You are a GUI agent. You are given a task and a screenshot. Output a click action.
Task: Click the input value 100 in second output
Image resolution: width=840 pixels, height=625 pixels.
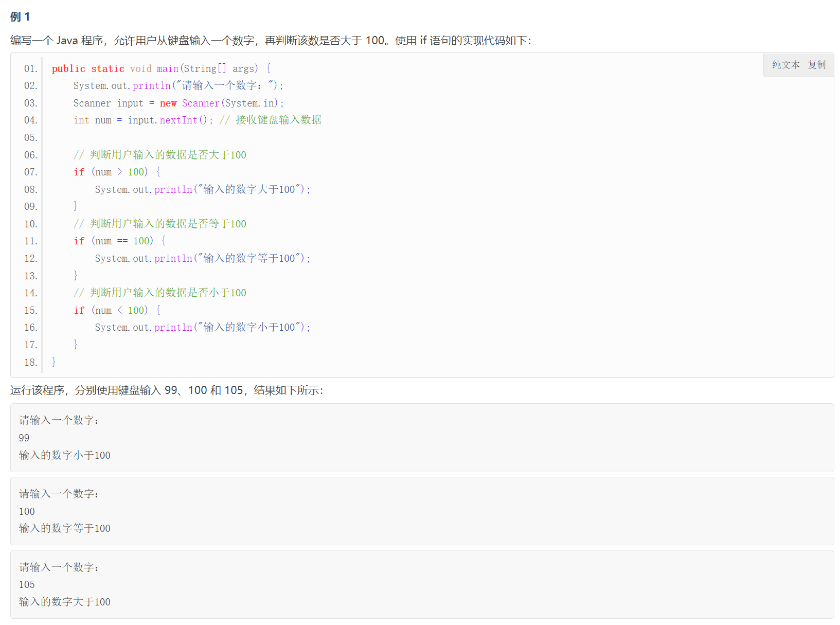[x=27, y=512]
